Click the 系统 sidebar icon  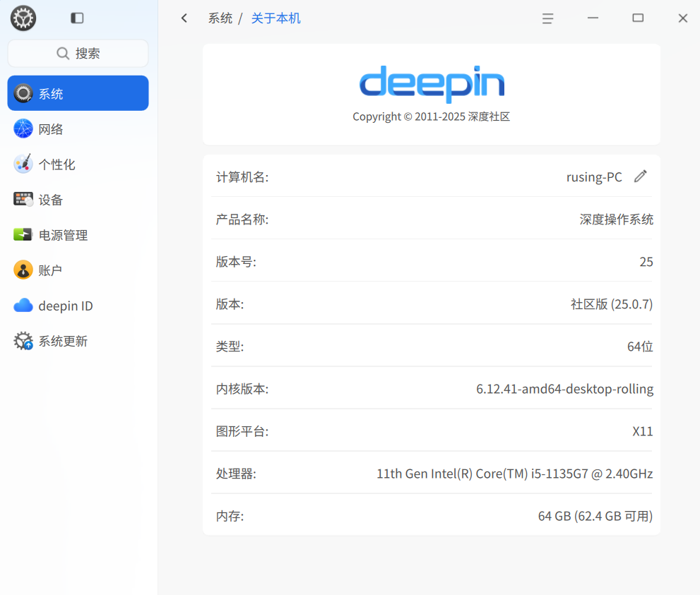[23, 93]
